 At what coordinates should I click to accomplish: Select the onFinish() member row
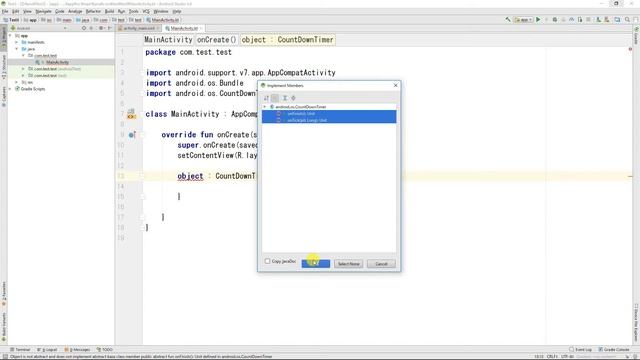(329, 113)
